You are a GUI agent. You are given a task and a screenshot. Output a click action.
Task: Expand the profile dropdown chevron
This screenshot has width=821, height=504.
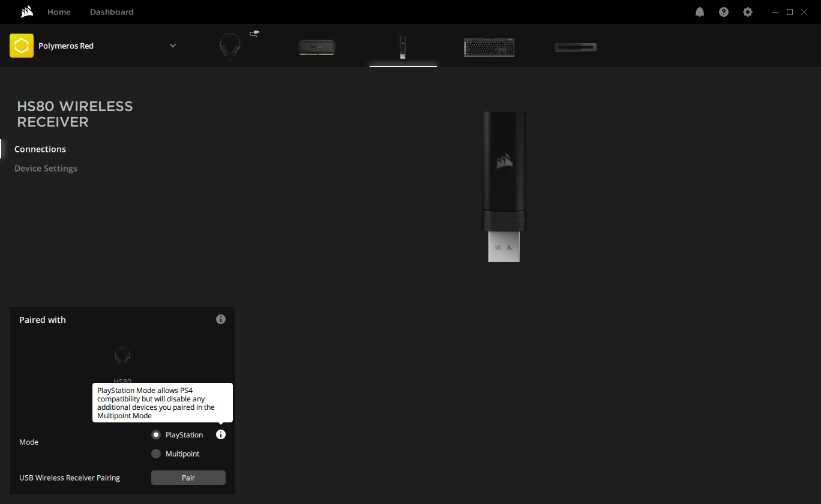[173, 46]
